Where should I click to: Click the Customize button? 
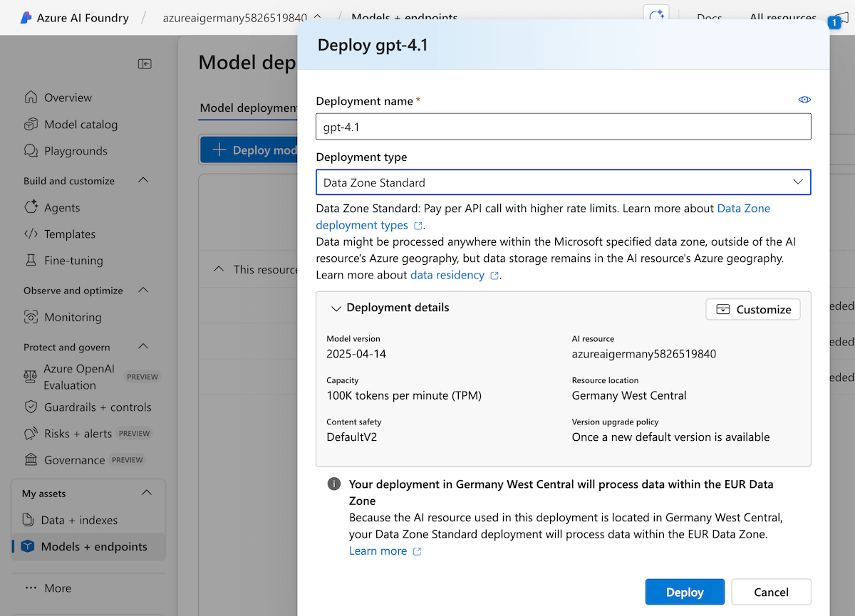pyautogui.click(x=753, y=310)
